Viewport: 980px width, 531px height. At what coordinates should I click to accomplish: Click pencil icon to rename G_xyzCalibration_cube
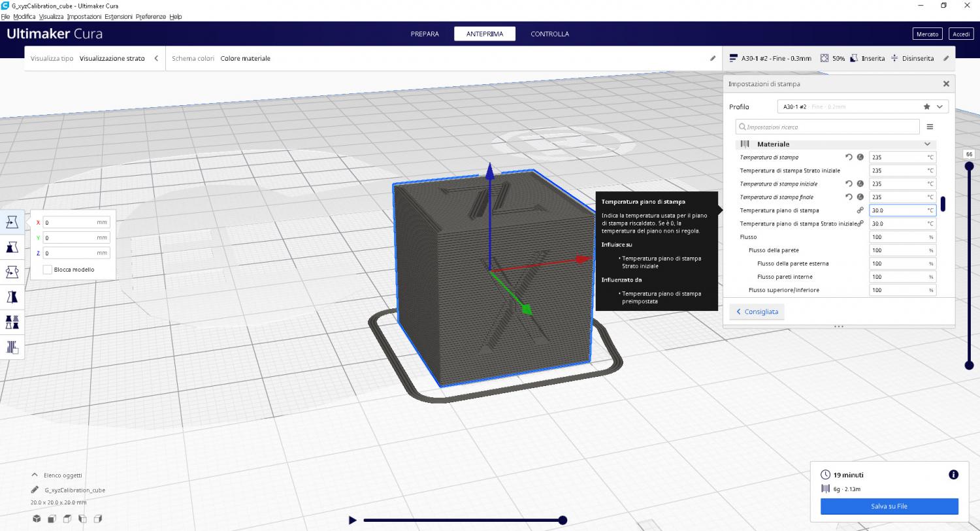tap(35, 490)
